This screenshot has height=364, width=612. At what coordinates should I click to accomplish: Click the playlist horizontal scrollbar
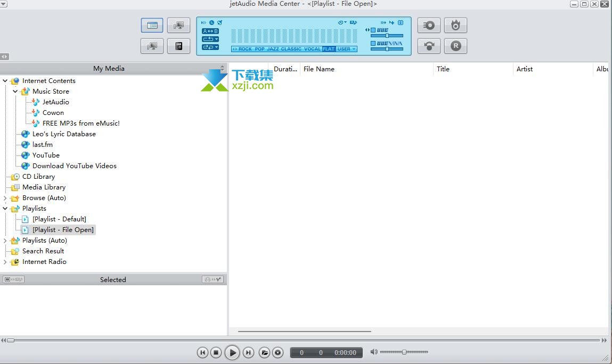coord(305,332)
